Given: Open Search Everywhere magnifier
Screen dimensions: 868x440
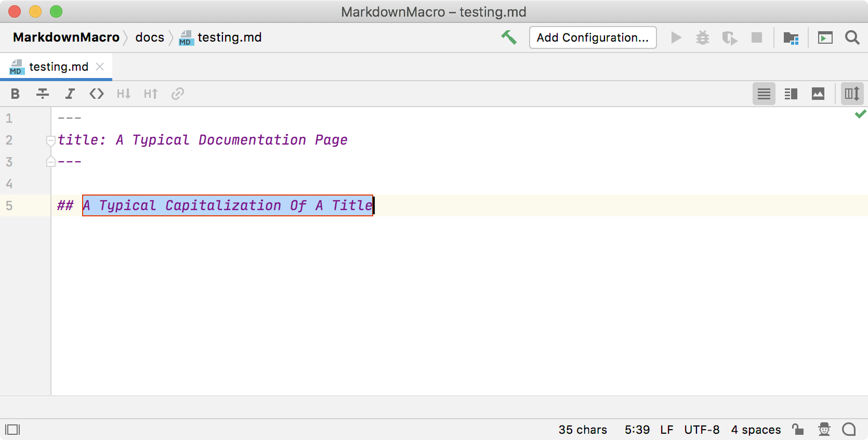Looking at the screenshot, I should pos(852,37).
